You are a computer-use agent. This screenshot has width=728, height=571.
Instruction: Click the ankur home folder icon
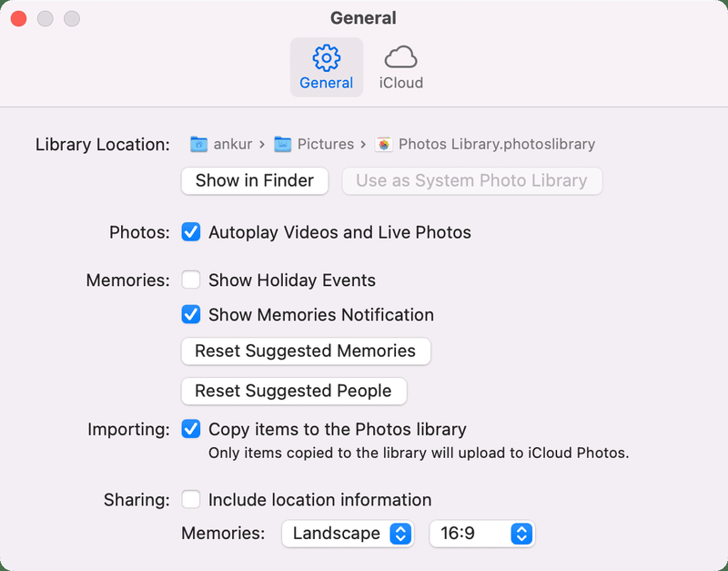198,144
